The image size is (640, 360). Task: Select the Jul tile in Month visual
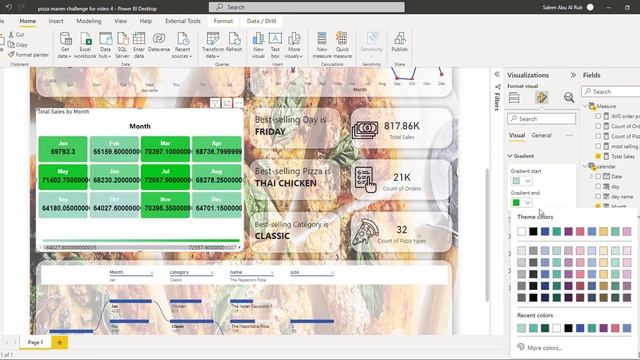click(x=165, y=177)
